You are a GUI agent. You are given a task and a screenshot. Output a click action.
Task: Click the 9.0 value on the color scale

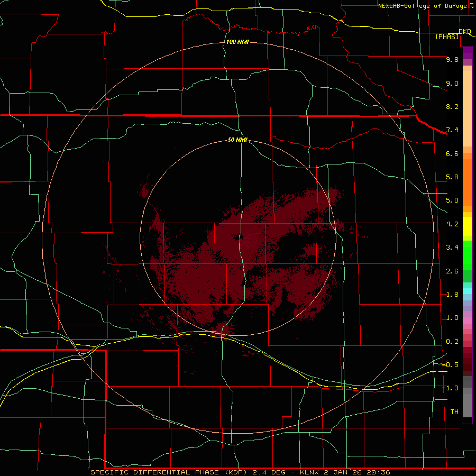(x=452, y=83)
